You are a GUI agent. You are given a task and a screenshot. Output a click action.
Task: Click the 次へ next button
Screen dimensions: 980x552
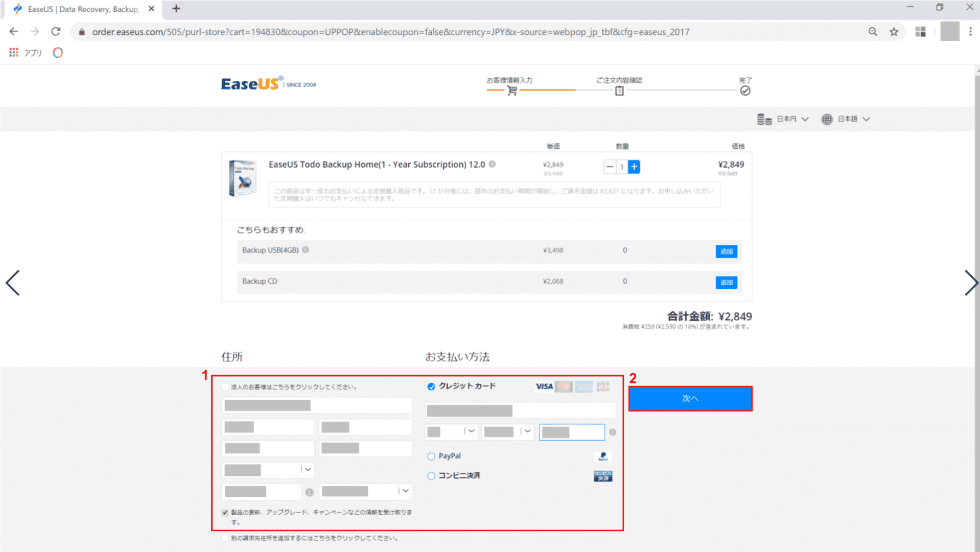pyautogui.click(x=690, y=398)
